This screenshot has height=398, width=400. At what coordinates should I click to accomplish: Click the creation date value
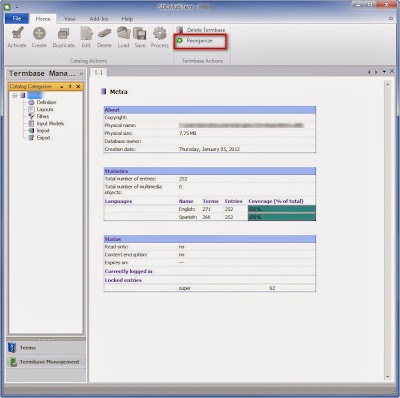[x=209, y=149]
